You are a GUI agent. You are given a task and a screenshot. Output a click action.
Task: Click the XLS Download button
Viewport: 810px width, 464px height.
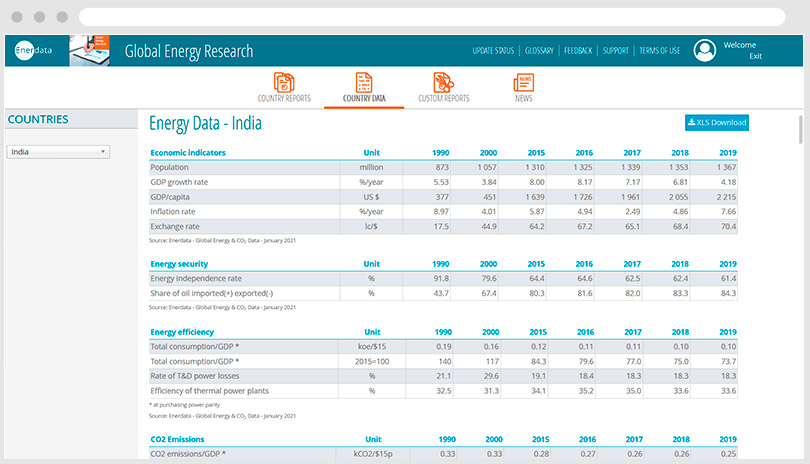coord(716,122)
